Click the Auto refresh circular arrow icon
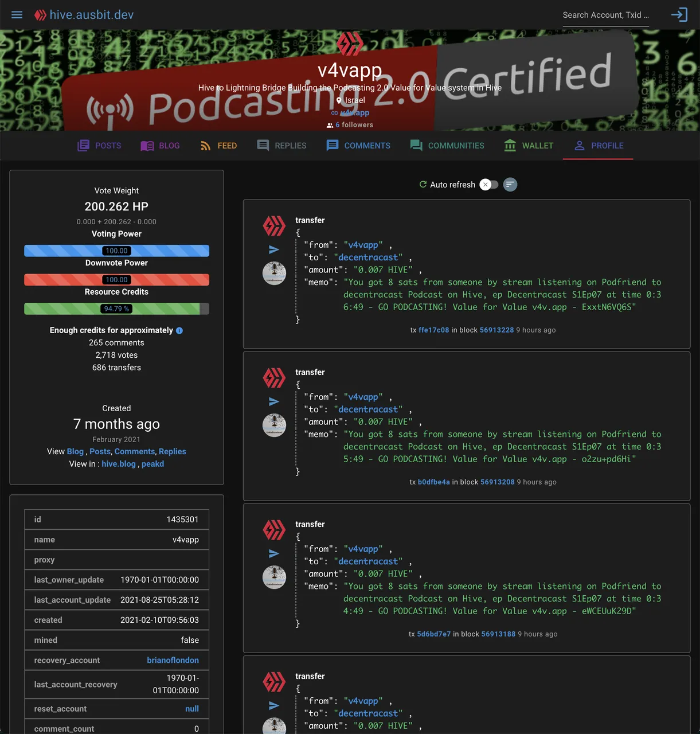Viewport: 700px width, 734px height. 423,185
